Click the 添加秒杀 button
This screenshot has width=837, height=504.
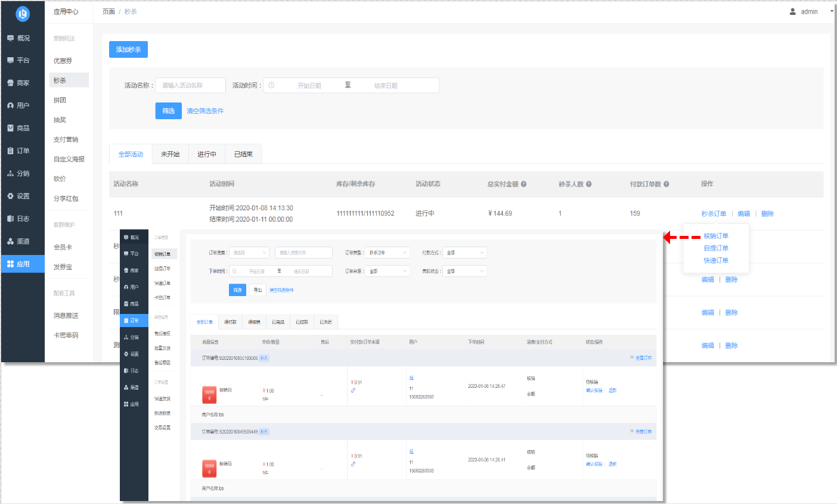tap(128, 49)
